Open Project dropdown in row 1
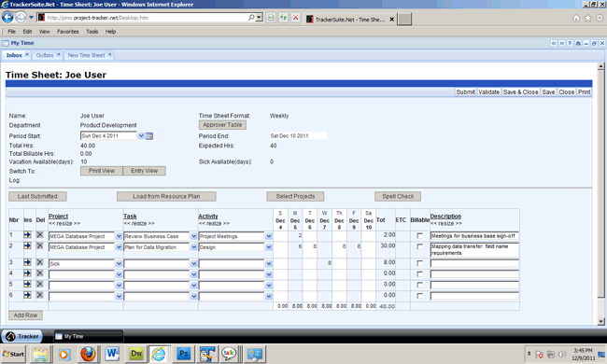Viewport: 607px width, 364px height. (119, 236)
